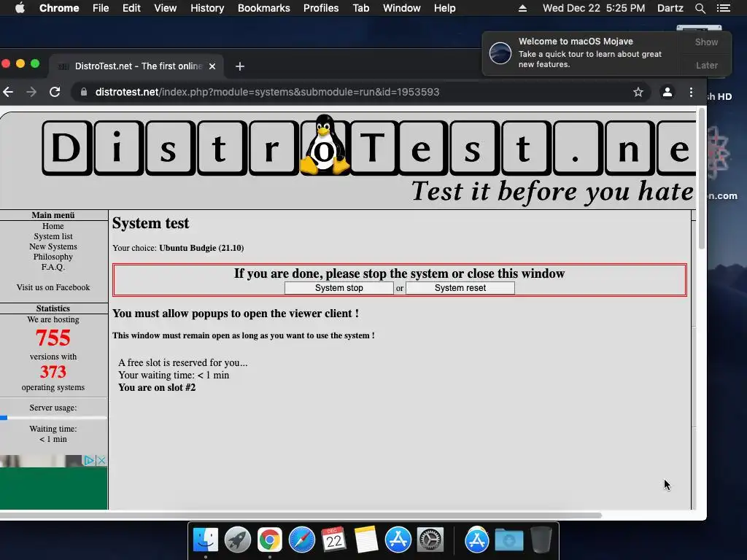Open the Trash in the dock
Viewport: 747px width, 560px height.
(541, 540)
